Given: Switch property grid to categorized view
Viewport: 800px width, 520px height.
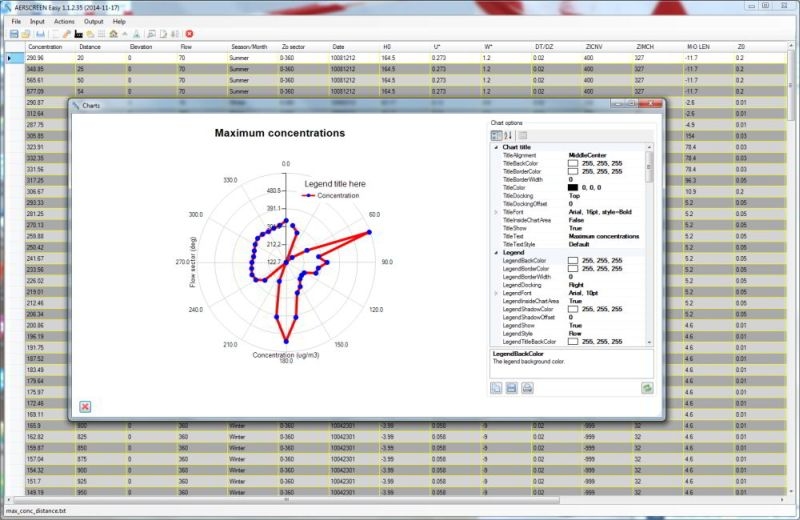Looking at the screenshot, I should (497, 135).
